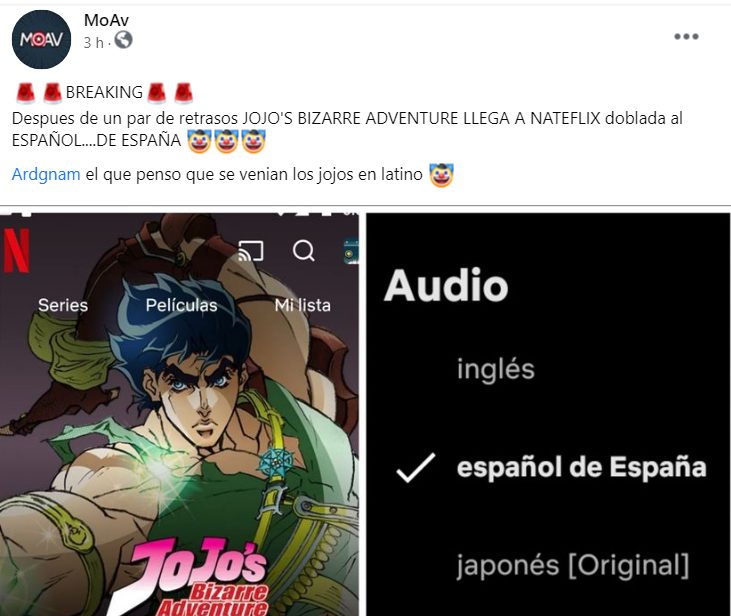Open the Series tab in Netflix

[63, 305]
